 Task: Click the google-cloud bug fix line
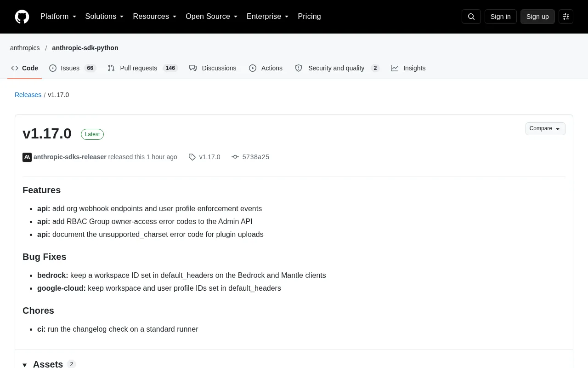click(x=159, y=288)
